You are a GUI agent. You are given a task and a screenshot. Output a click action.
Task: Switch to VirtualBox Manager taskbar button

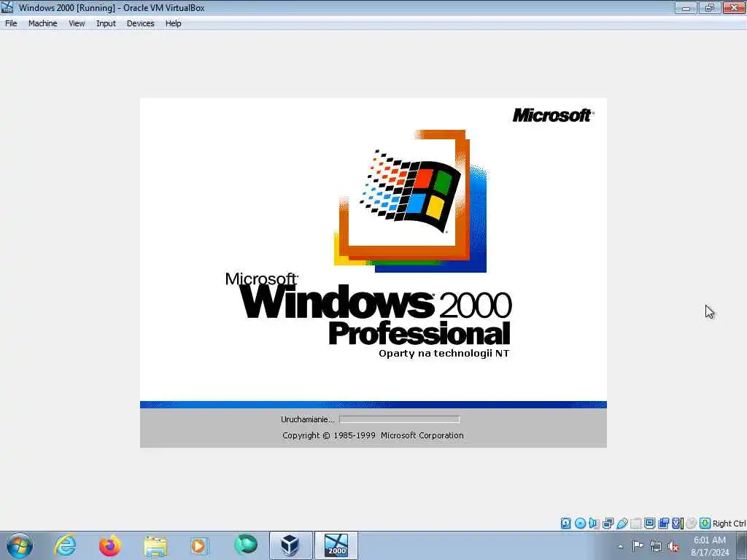(290, 545)
